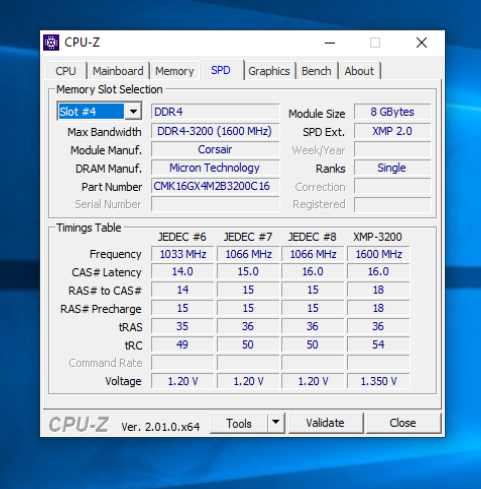Close the CPU-Z window with X
Screen dimensions: 481x489
coord(422,43)
